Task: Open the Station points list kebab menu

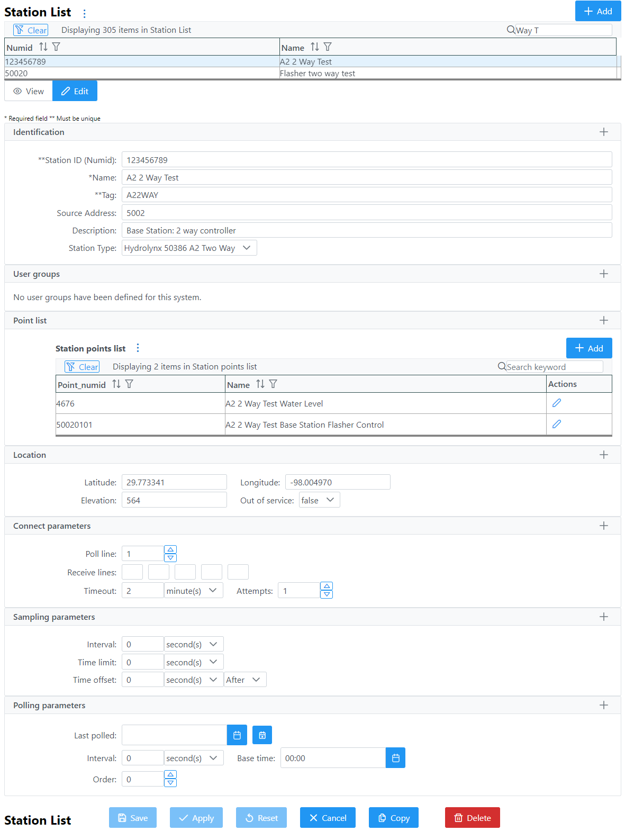Action: (x=138, y=348)
